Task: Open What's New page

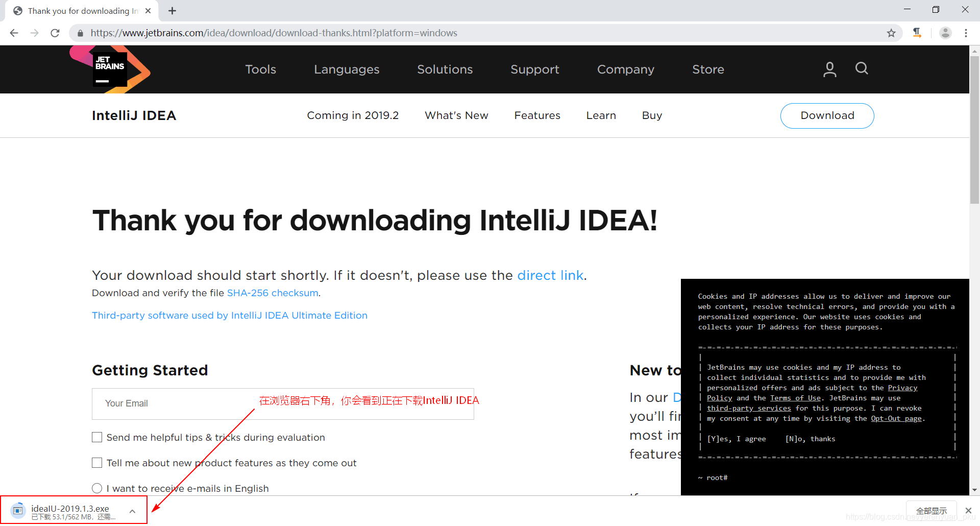Action: (456, 115)
